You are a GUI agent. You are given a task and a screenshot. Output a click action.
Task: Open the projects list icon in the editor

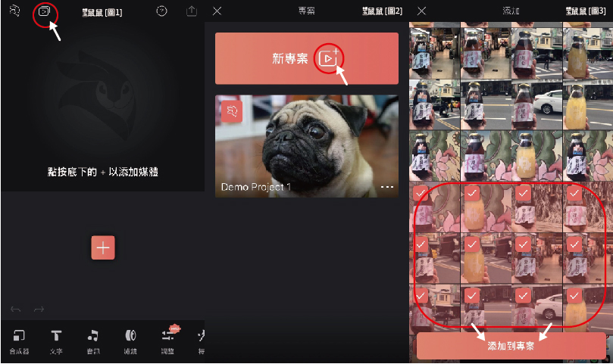[x=45, y=11]
